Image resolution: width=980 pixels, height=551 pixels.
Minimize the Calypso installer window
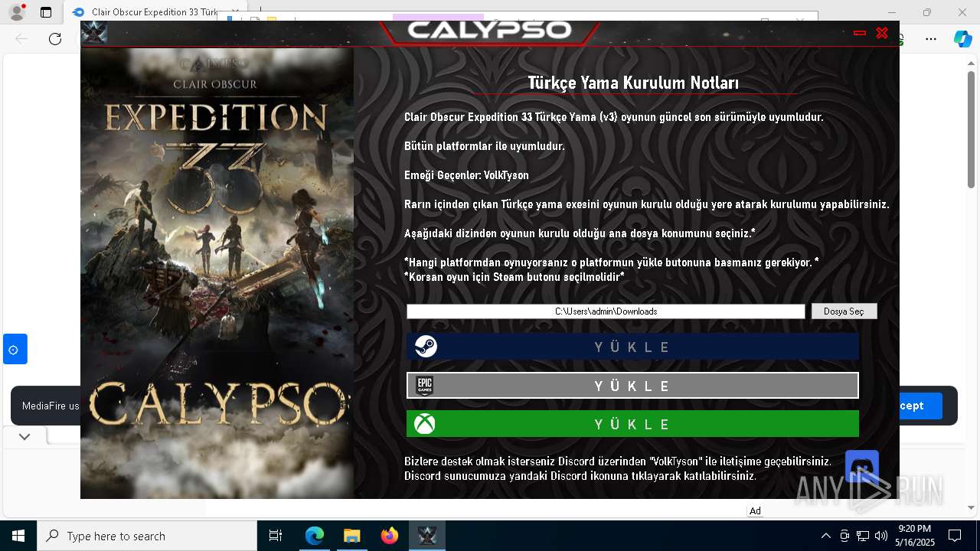click(x=860, y=33)
